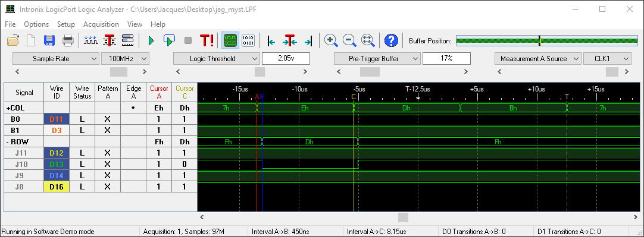Toggle Pattern A value for J11
This screenshot has width=644, height=237.
[x=108, y=153]
